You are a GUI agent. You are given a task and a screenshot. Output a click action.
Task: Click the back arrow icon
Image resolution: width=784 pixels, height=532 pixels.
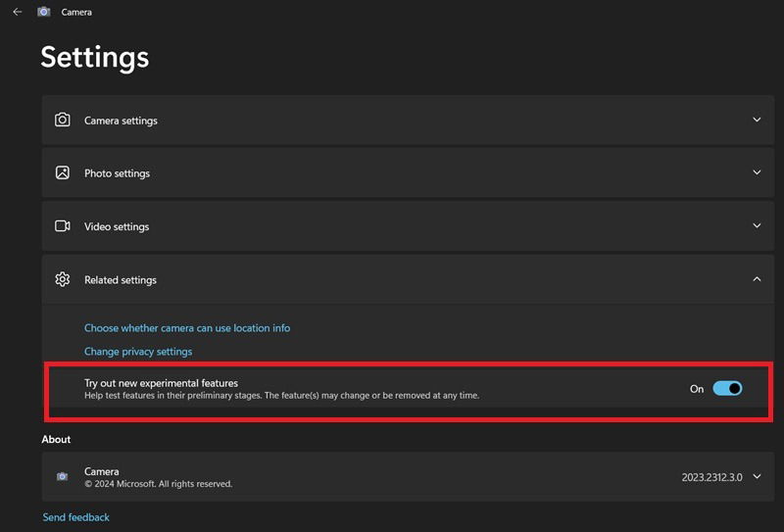point(17,12)
